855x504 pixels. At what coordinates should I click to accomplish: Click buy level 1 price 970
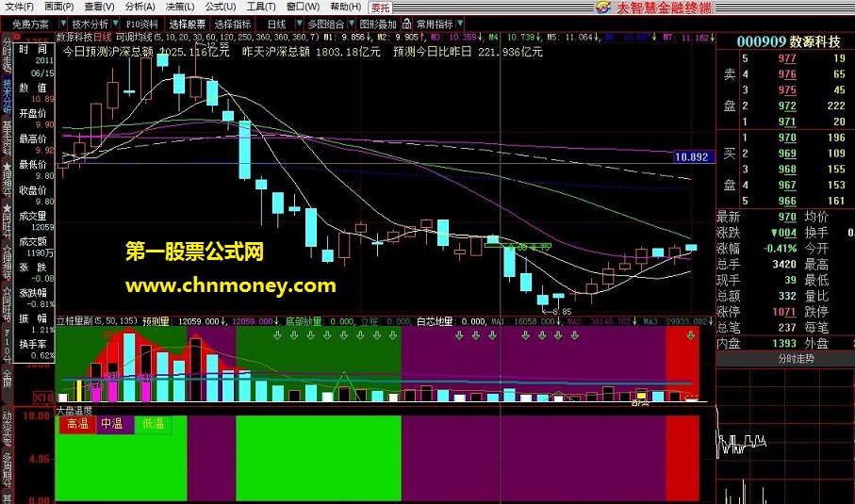[x=787, y=138]
